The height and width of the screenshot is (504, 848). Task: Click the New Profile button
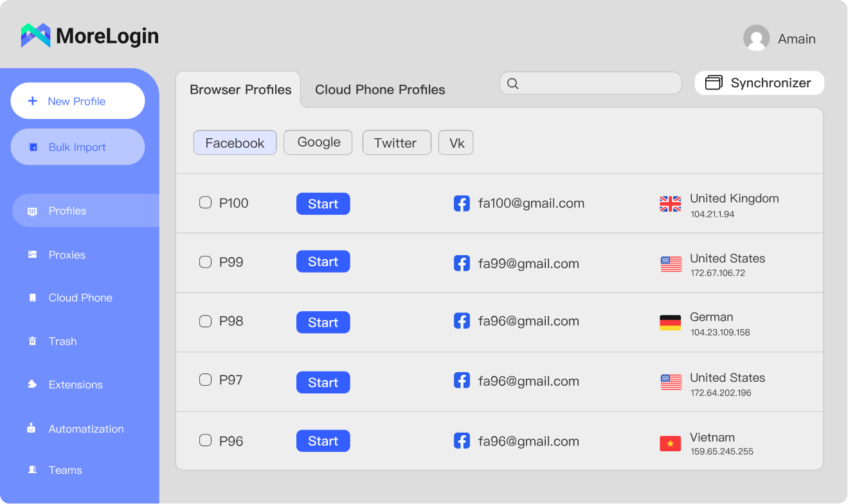(x=78, y=101)
